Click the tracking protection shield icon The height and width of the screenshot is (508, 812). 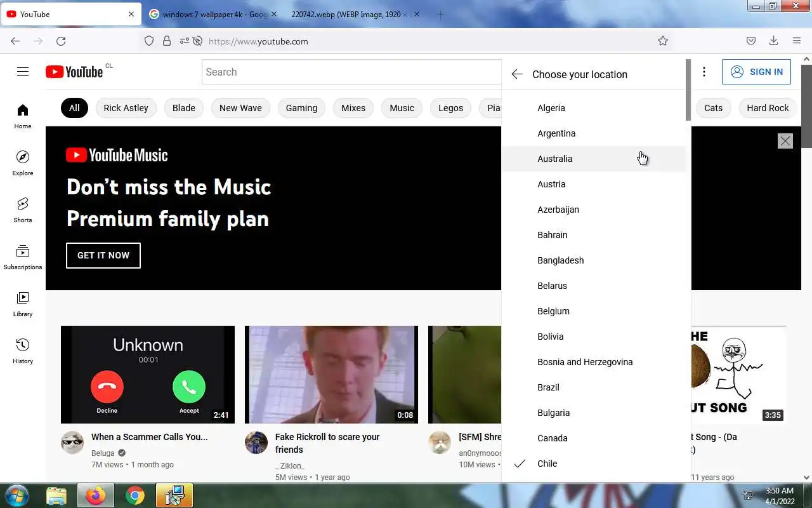(x=149, y=41)
